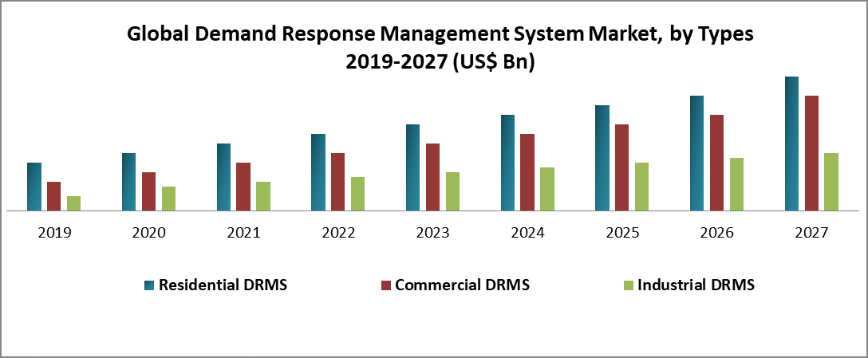The width and height of the screenshot is (868, 358).
Task: Pick the 2023 Commercial DRMS bar
Action: [432, 178]
